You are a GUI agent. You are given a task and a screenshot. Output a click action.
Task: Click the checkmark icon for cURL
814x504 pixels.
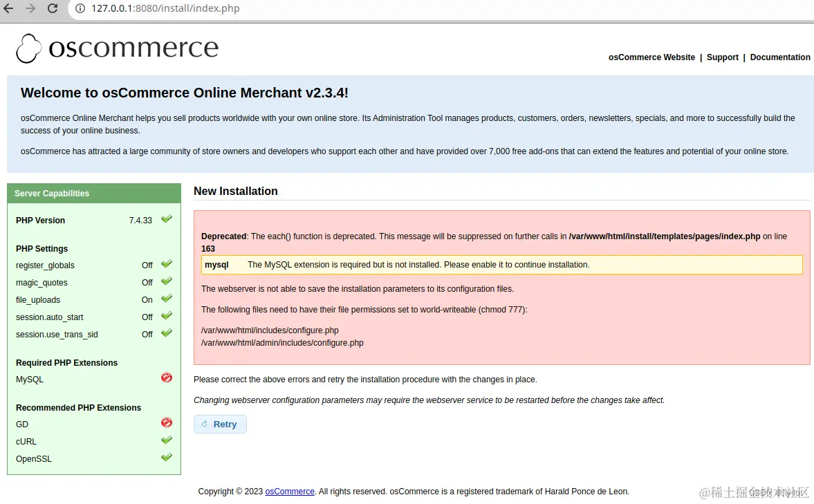tap(166, 440)
